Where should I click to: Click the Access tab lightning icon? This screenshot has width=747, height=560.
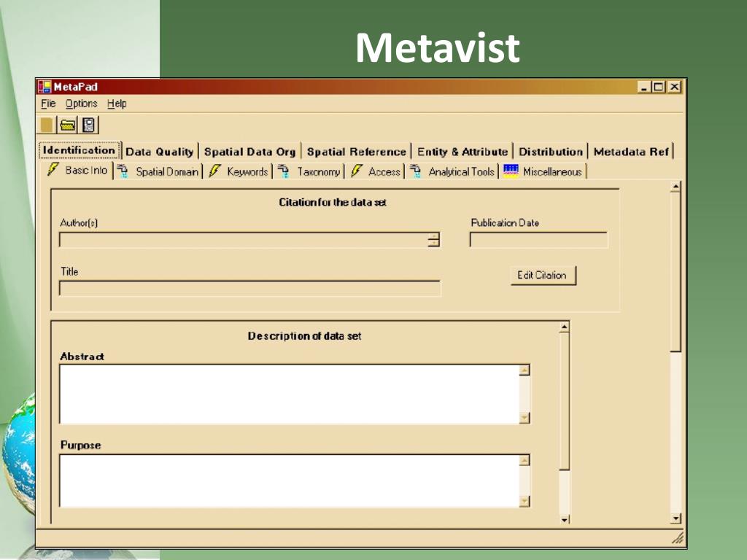[356, 171]
